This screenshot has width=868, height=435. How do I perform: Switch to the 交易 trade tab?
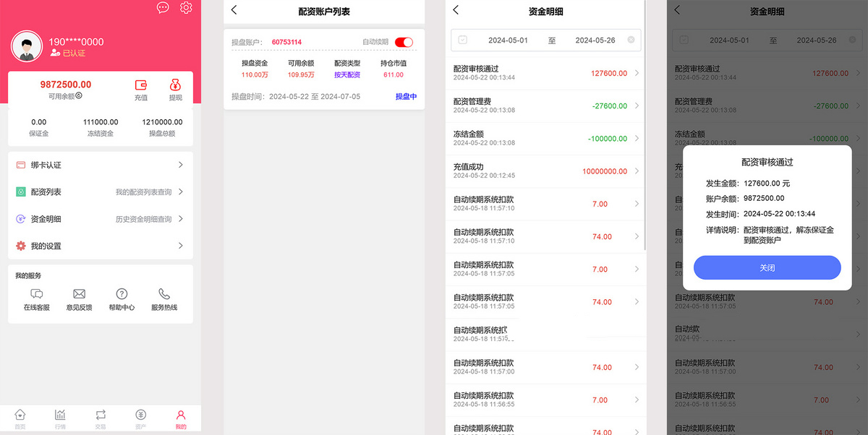pos(101,418)
